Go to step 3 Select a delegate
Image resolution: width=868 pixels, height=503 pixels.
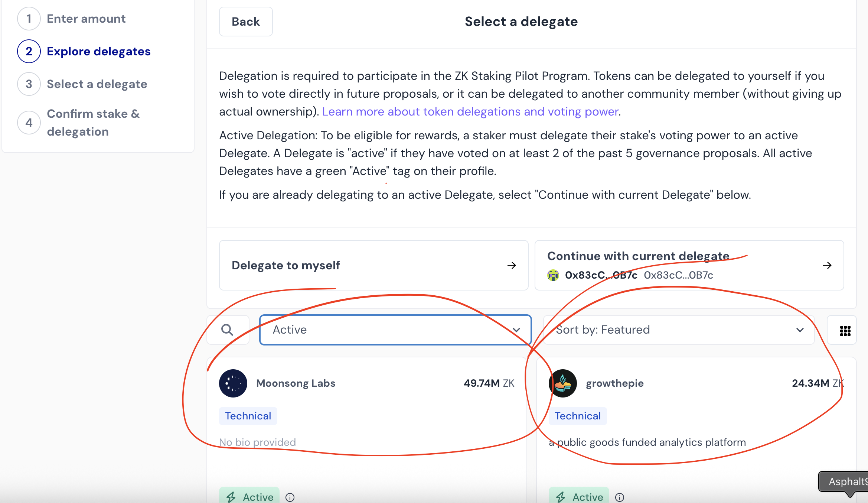[97, 84]
